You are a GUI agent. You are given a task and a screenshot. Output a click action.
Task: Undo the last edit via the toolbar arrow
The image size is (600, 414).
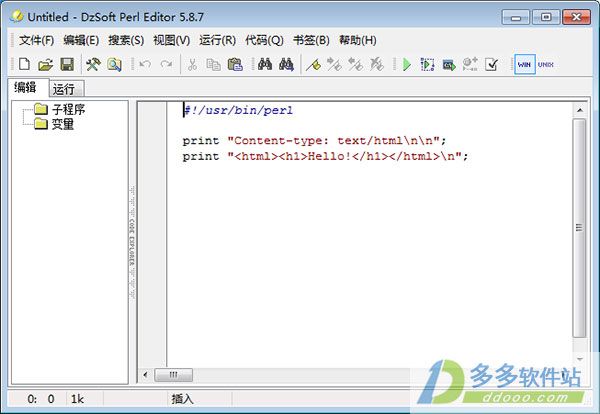(145, 64)
